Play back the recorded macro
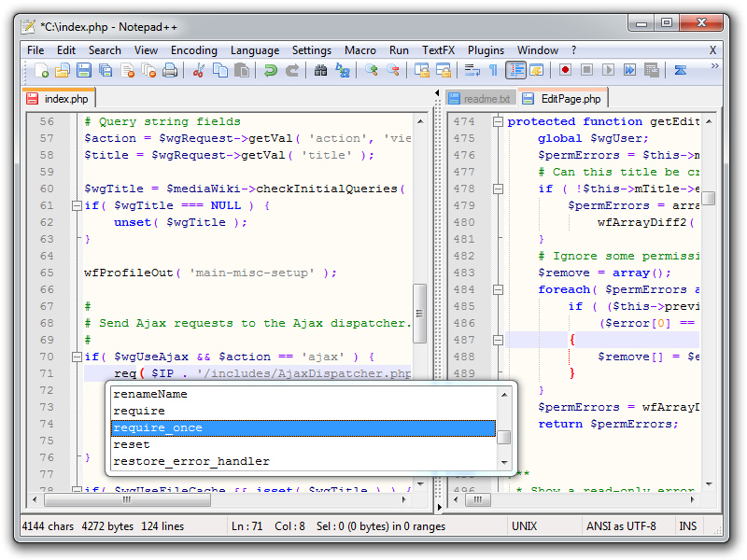747x560 pixels. [610, 69]
